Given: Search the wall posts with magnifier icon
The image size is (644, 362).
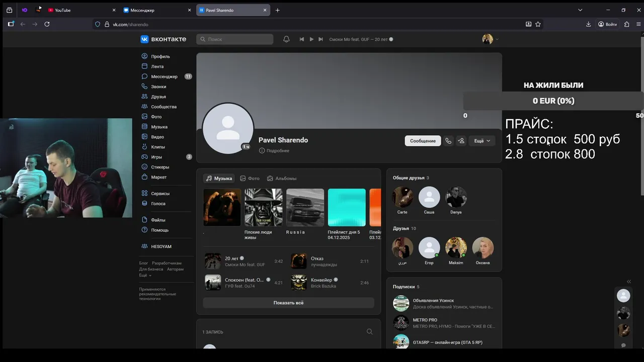Looking at the screenshot, I should [370, 332].
